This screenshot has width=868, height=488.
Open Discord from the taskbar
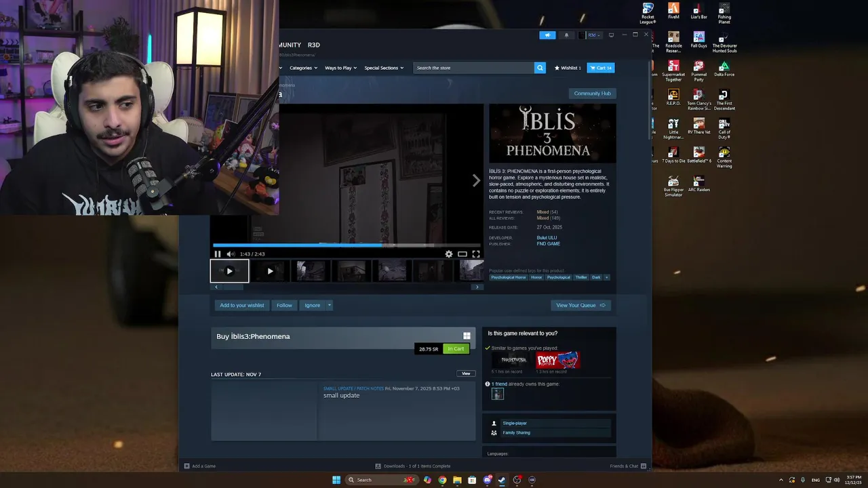[x=487, y=480]
